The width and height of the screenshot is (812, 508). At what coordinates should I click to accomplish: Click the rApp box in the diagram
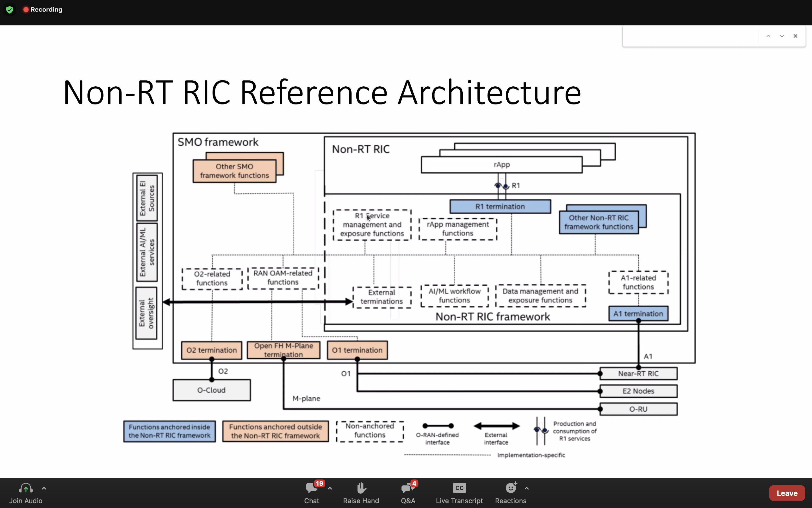click(502, 165)
